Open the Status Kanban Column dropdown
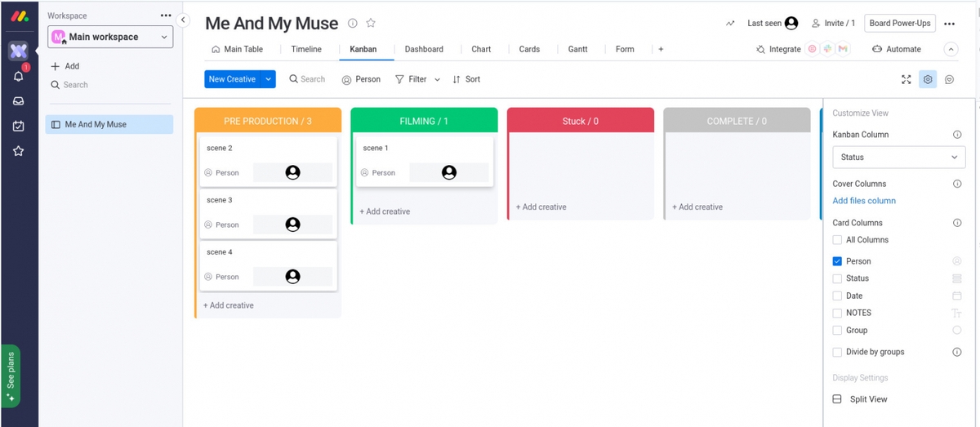 coord(898,157)
